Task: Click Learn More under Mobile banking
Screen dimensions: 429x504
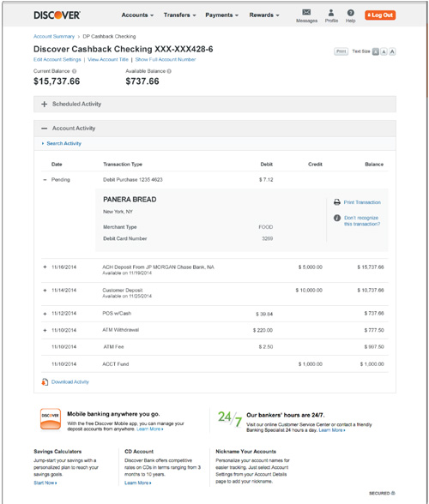Action: (x=149, y=429)
